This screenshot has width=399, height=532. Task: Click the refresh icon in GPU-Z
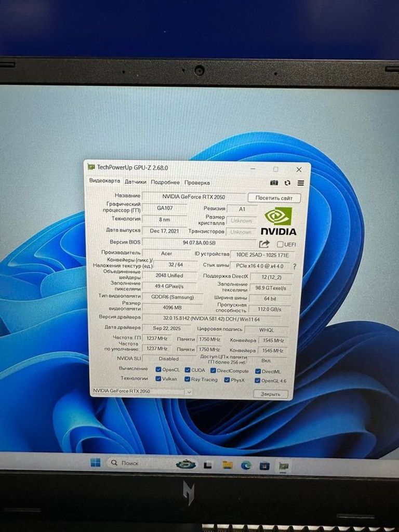click(287, 183)
